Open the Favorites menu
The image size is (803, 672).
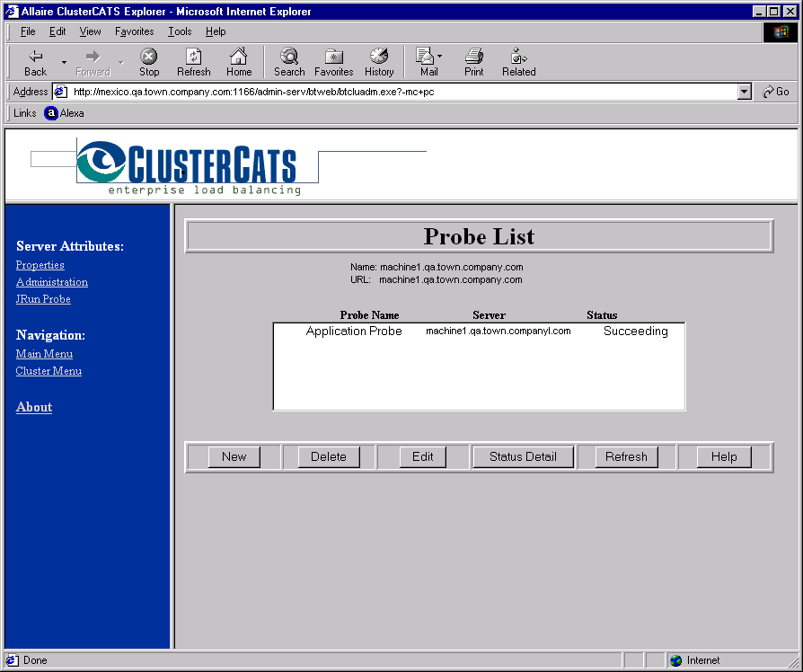134,31
